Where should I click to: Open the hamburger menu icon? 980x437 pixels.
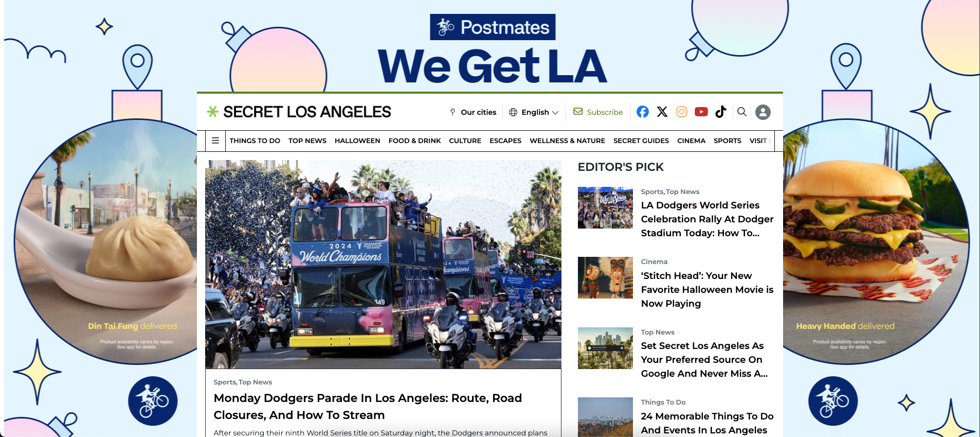(215, 141)
